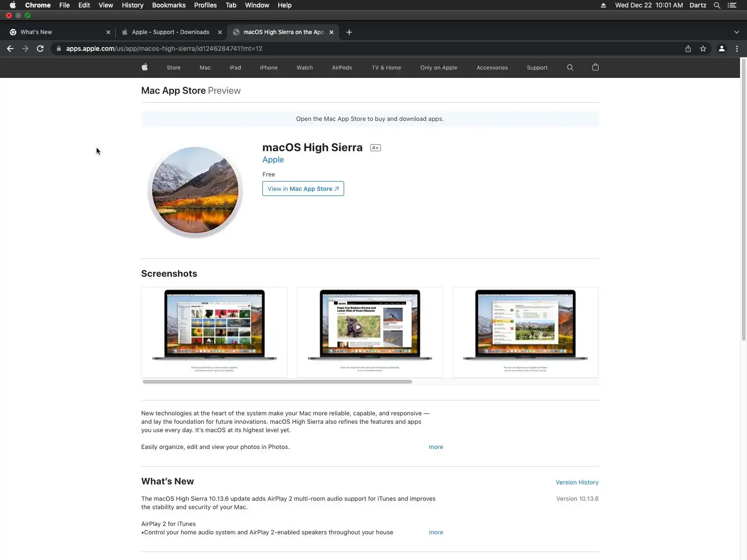Close the macOS High Sierra tab
This screenshot has height=560, width=747.
click(331, 32)
